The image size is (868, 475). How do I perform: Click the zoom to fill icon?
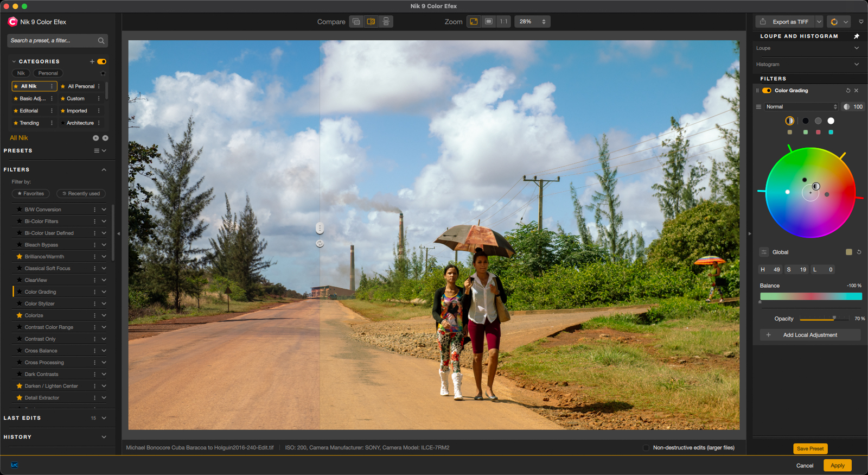489,22
